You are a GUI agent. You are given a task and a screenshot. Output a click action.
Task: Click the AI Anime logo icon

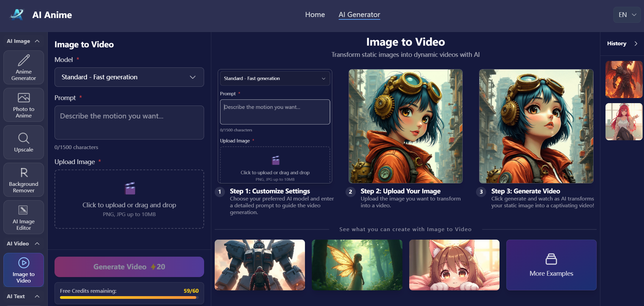click(x=17, y=15)
